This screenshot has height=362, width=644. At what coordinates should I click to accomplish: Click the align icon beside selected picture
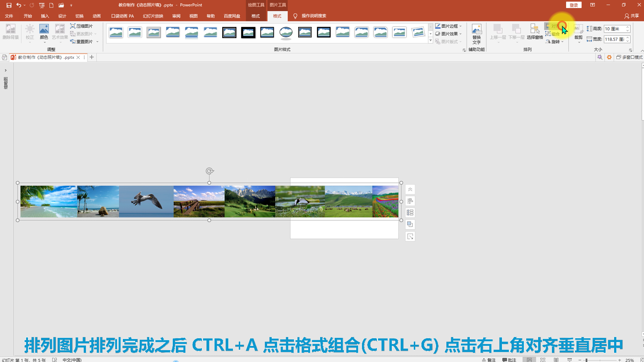pyautogui.click(x=410, y=201)
